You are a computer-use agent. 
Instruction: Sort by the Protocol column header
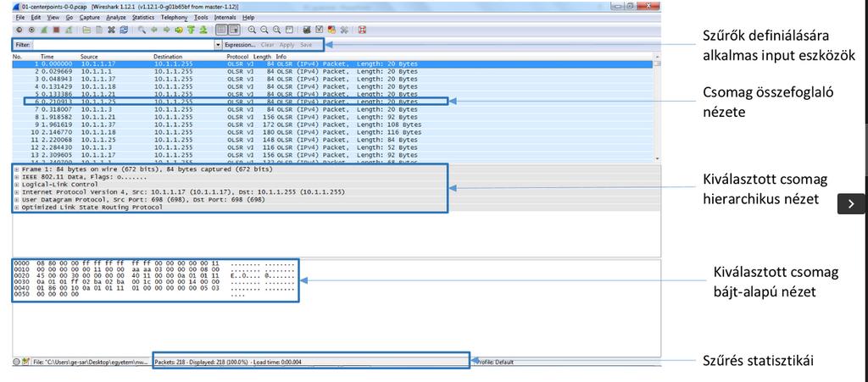pos(238,57)
